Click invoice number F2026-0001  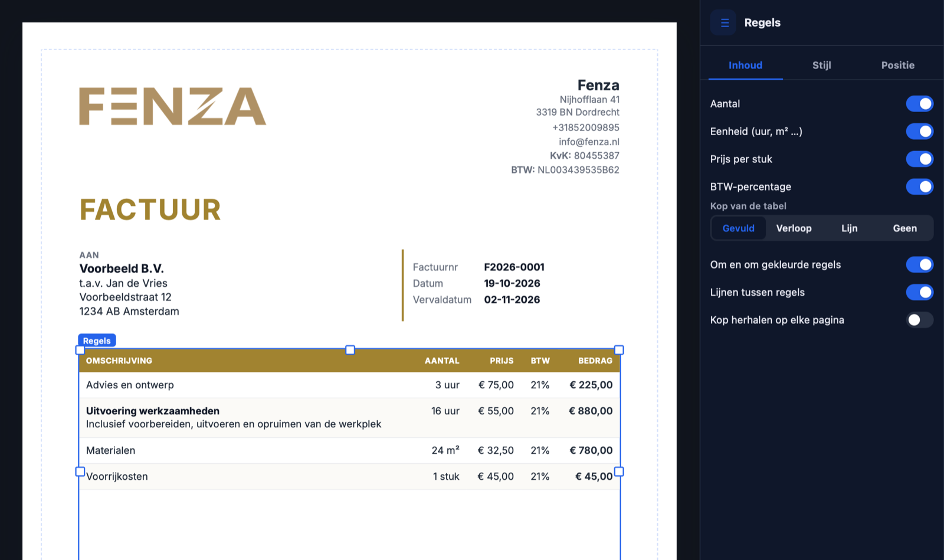514,267
